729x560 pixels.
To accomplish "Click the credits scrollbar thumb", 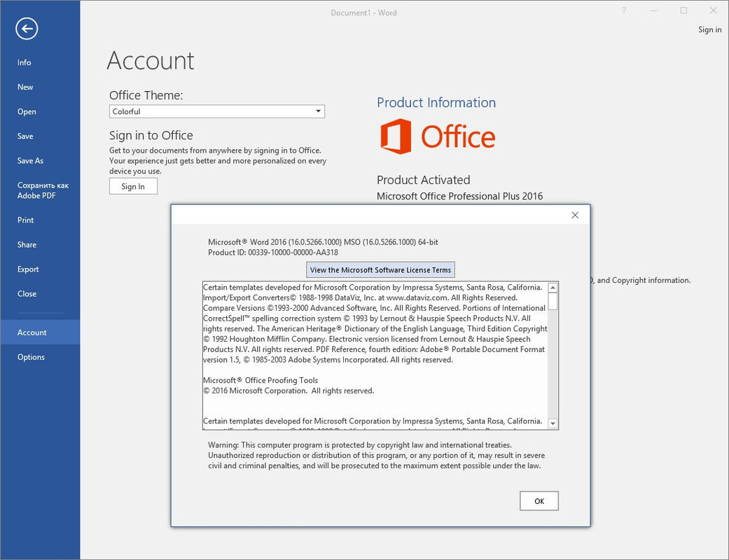I will [553, 301].
